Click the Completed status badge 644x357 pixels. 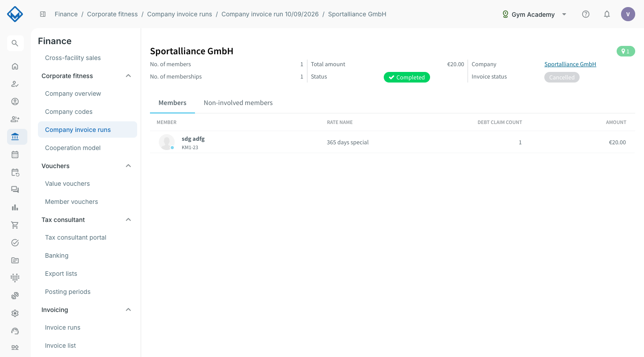pyautogui.click(x=407, y=77)
